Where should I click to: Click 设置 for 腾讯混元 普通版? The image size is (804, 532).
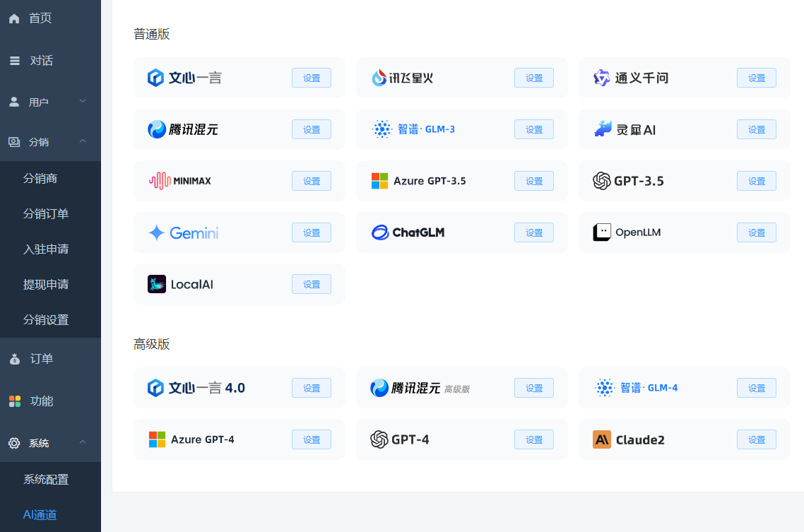point(312,129)
